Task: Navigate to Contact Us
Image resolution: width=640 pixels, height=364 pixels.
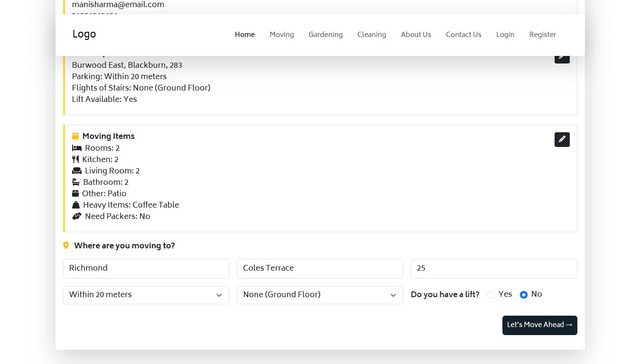Action: (464, 35)
